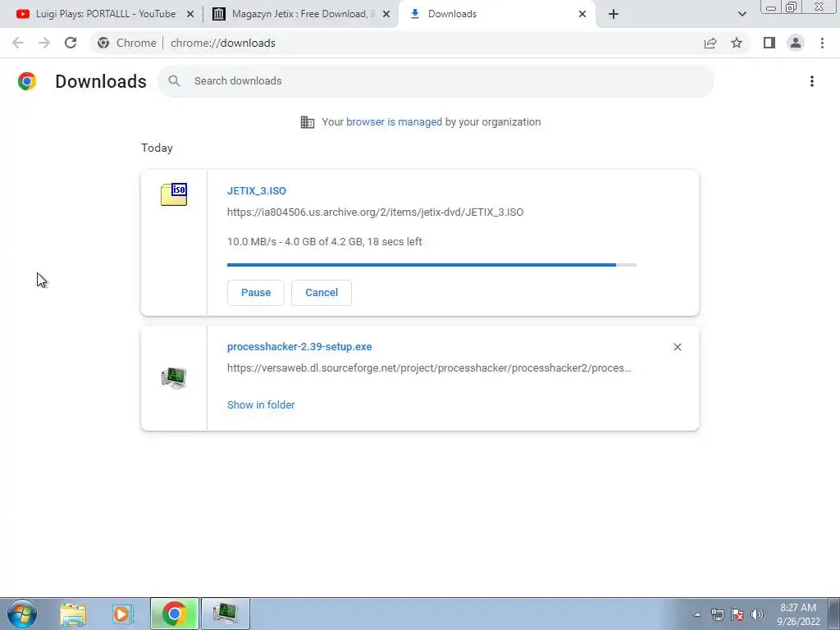This screenshot has width=840, height=630.
Task: Open the Chrome three-dot menu
Action: pyautogui.click(x=822, y=43)
